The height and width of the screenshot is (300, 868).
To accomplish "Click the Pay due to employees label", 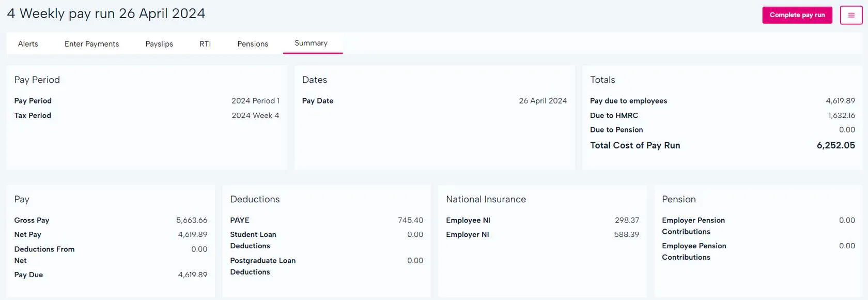I will tap(628, 101).
